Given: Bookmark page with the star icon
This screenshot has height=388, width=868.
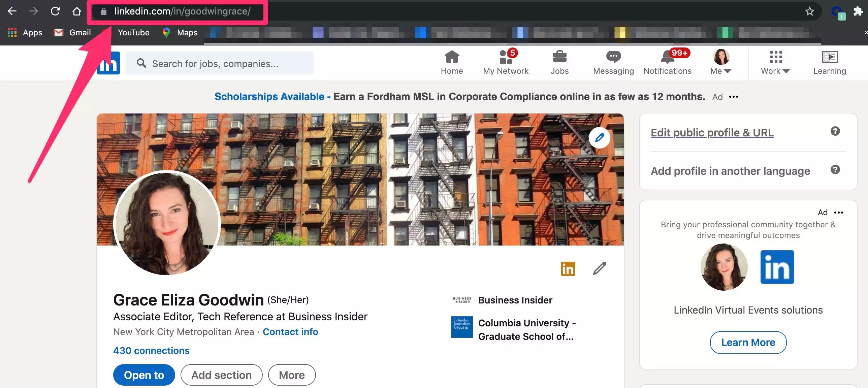Looking at the screenshot, I should click(x=809, y=11).
